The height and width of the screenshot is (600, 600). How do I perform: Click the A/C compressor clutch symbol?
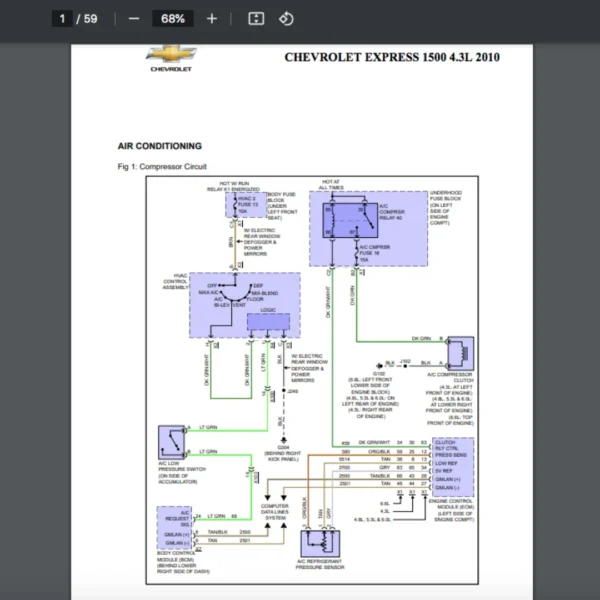pos(461,353)
